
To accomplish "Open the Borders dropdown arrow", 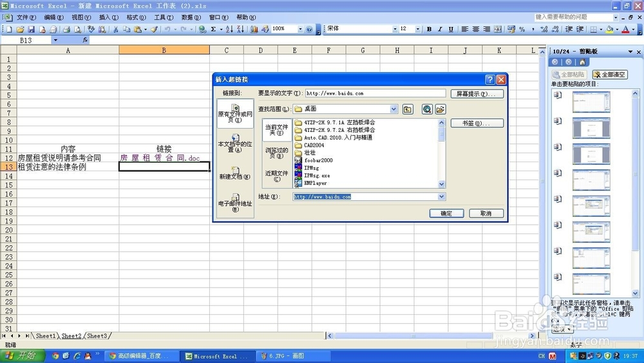I will tap(601, 29).
